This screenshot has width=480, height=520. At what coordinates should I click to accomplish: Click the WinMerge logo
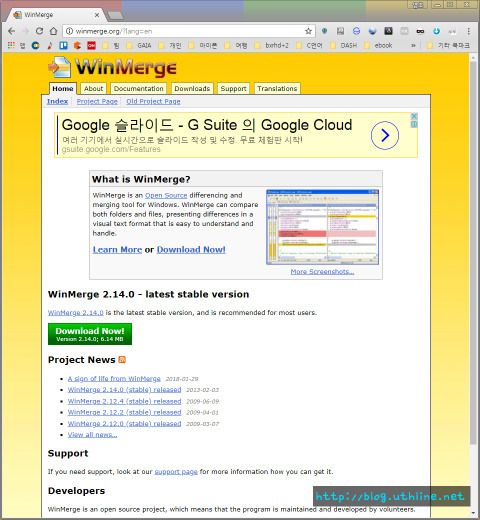pos(112,68)
